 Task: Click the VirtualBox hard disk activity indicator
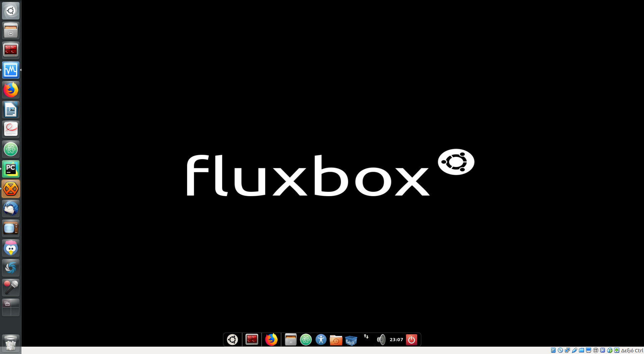pos(553,350)
